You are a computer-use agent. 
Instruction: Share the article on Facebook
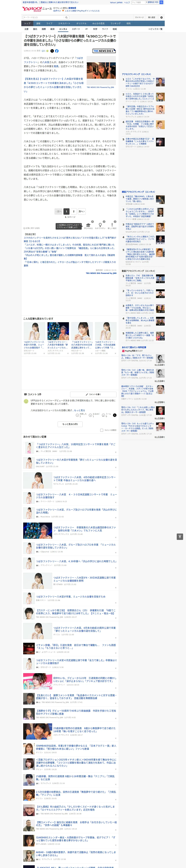57,51
